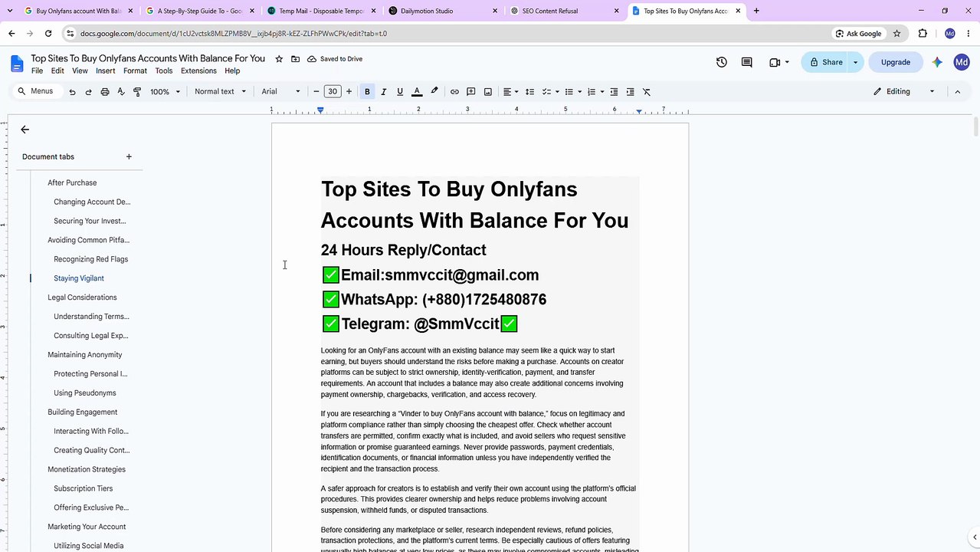
Task: Decrease font size with minus
Action: pyautogui.click(x=316, y=91)
